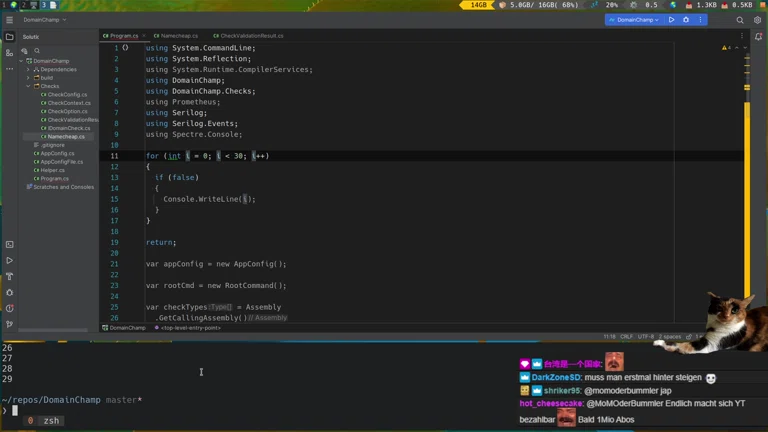Switch to the Namecheap.cs tab
Viewport: 768px width, 432px height.
(176, 36)
